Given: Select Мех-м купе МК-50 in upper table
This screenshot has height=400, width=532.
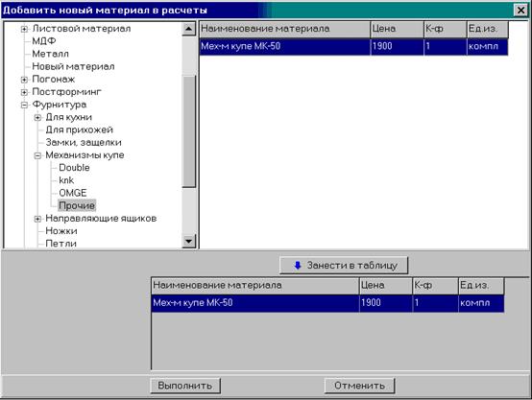Looking at the screenshot, I should 284,46.
